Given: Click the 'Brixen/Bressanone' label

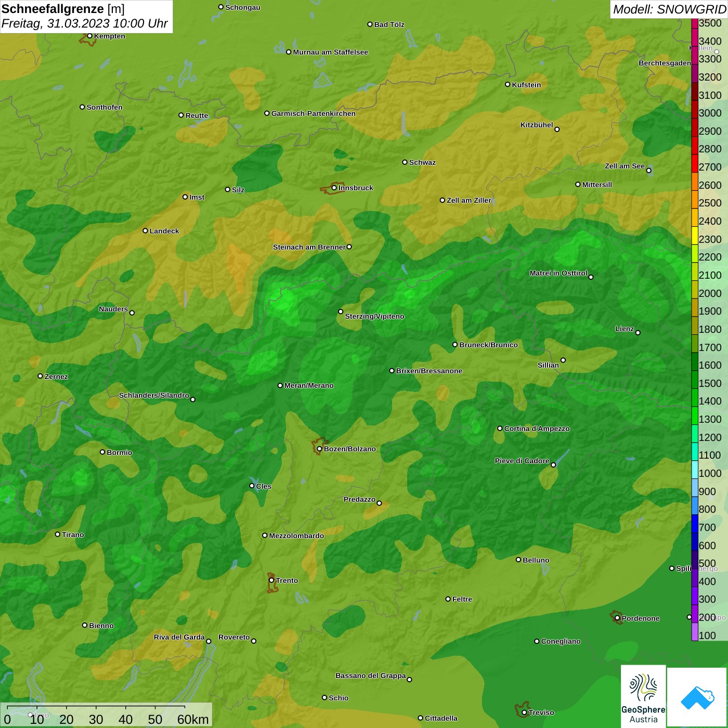Looking at the screenshot, I should point(429,371).
